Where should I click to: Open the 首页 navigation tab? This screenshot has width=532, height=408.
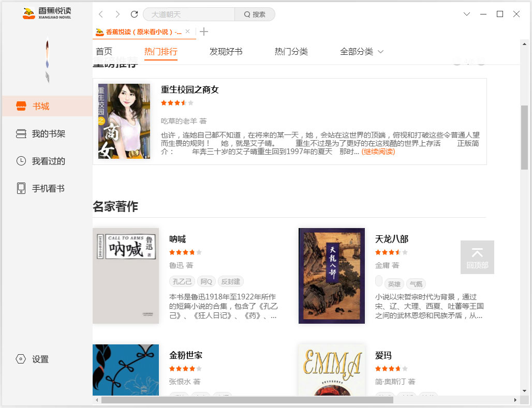(x=104, y=52)
